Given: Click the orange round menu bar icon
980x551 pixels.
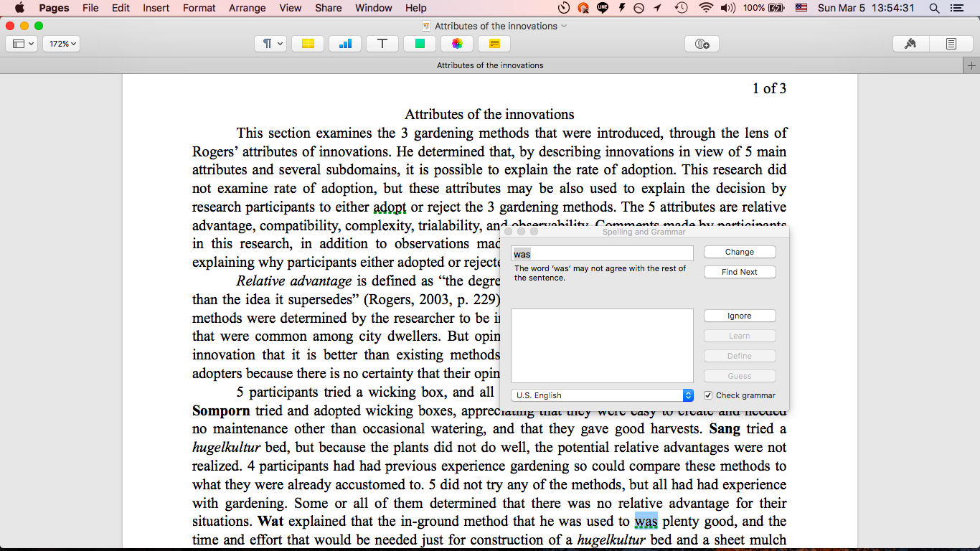Looking at the screenshot, I should tap(583, 8).
